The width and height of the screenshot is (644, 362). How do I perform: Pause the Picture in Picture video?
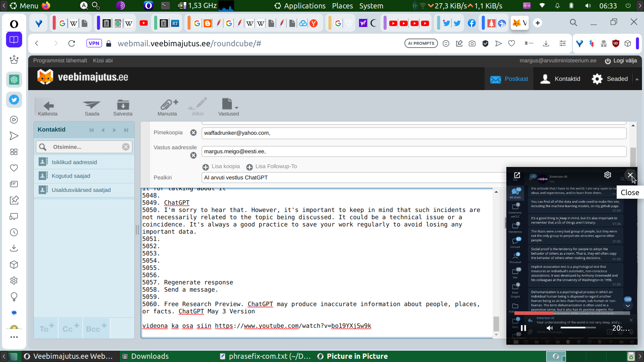click(x=523, y=328)
